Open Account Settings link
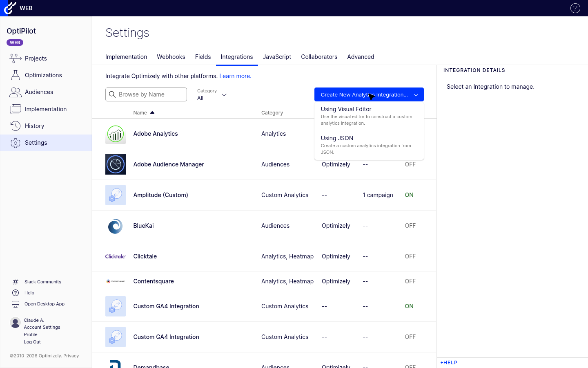This screenshot has height=368, width=588. tap(42, 327)
